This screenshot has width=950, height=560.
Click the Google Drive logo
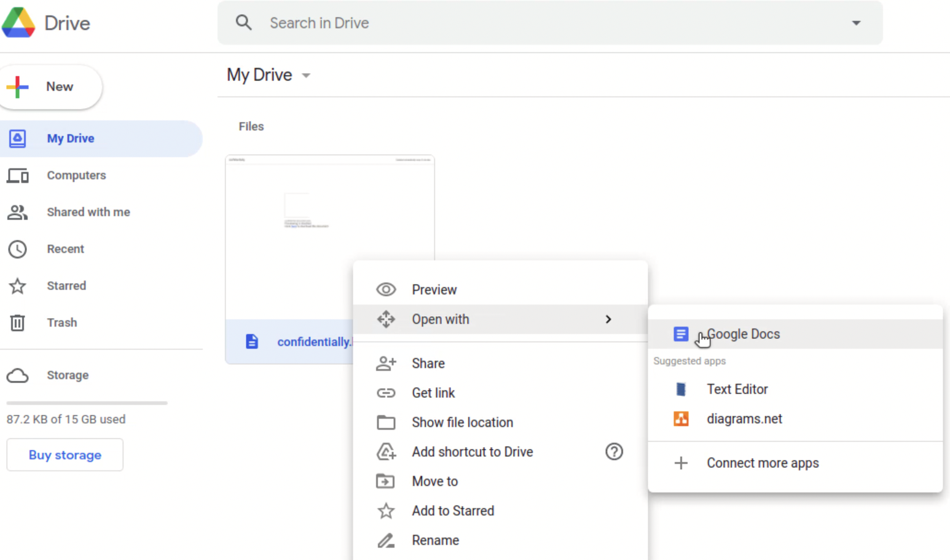[x=18, y=23]
